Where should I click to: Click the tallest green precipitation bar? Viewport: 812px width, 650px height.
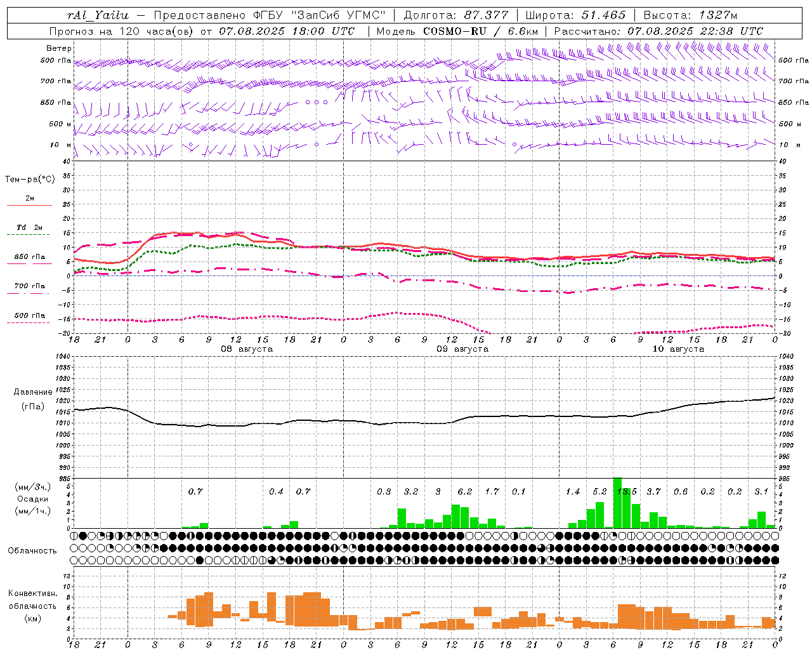[617, 503]
